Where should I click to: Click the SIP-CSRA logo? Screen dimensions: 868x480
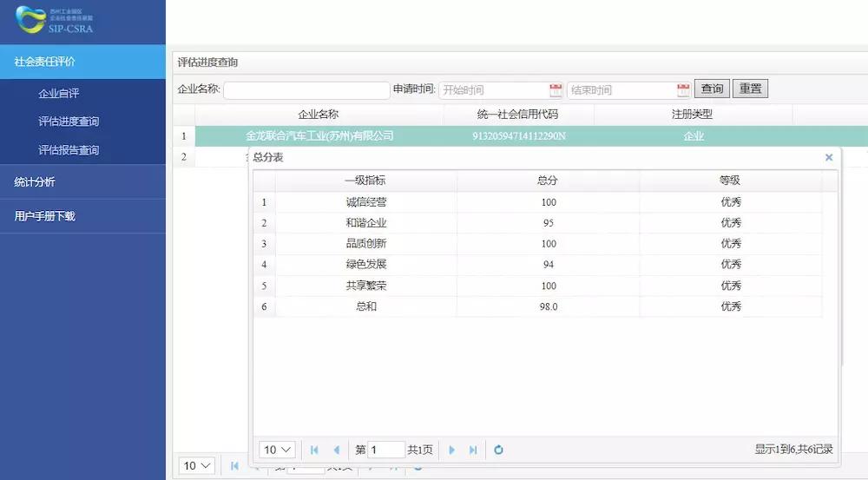point(54,20)
